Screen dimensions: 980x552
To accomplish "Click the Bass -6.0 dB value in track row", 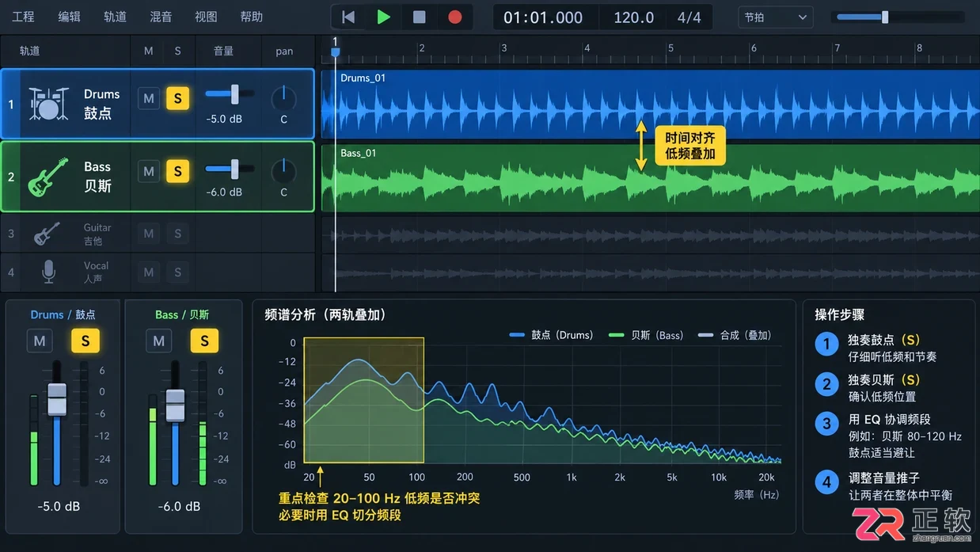I will (x=224, y=192).
